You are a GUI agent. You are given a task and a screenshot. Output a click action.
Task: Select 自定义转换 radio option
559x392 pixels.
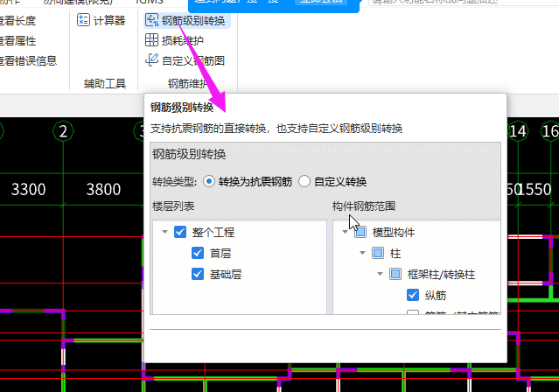(x=304, y=181)
